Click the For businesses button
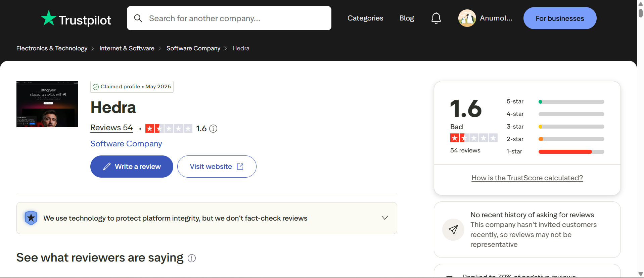The height and width of the screenshot is (278, 644). (560, 18)
